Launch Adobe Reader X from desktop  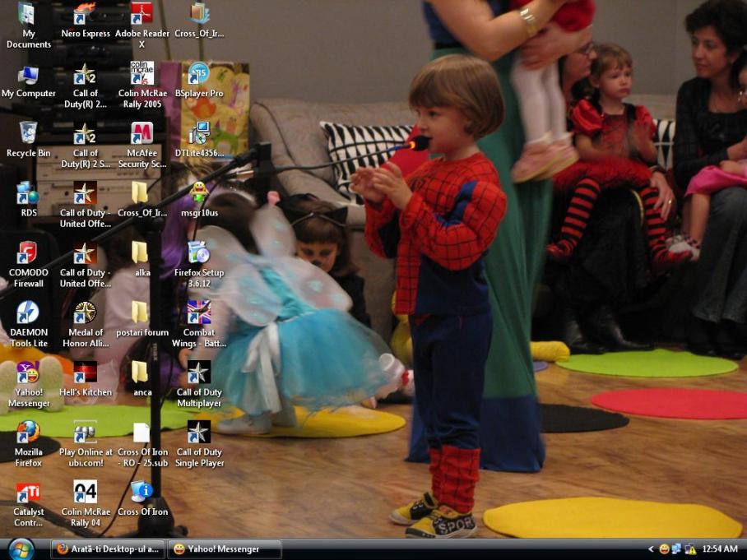pos(142,15)
